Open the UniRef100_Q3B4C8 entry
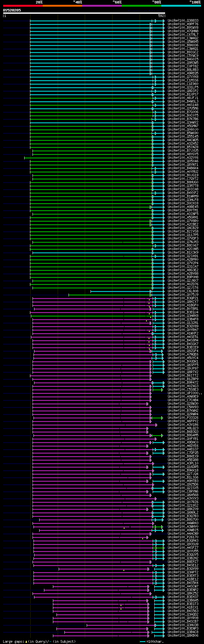204x644 pixels. (183, 632)
